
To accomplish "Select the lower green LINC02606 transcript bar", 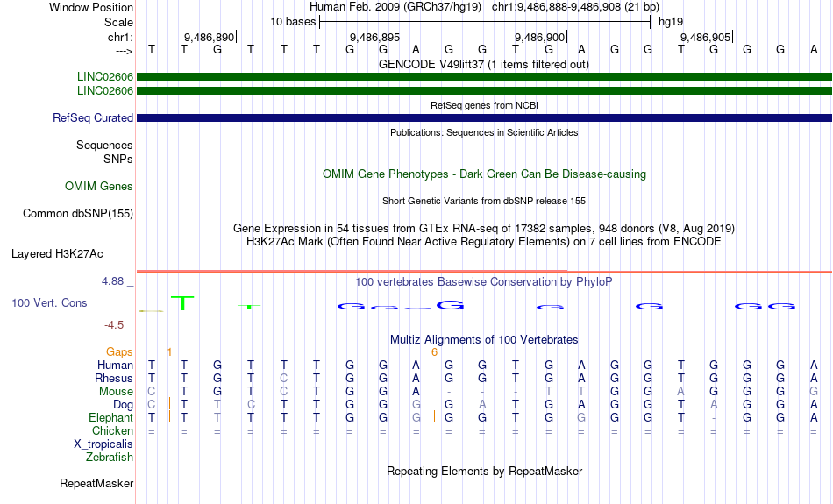I will click(484, 91).
